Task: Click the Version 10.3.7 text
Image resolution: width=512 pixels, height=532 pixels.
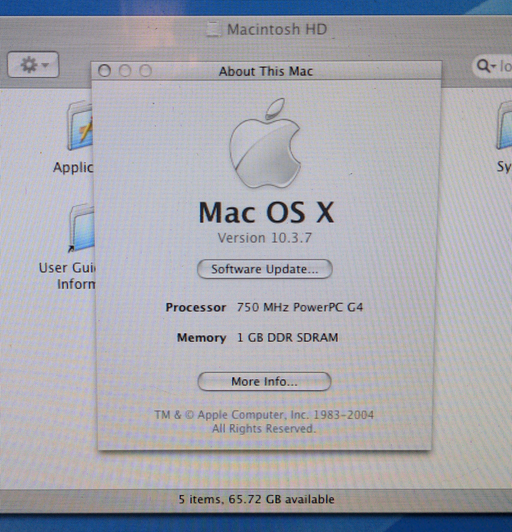Action: click(264, 238)
